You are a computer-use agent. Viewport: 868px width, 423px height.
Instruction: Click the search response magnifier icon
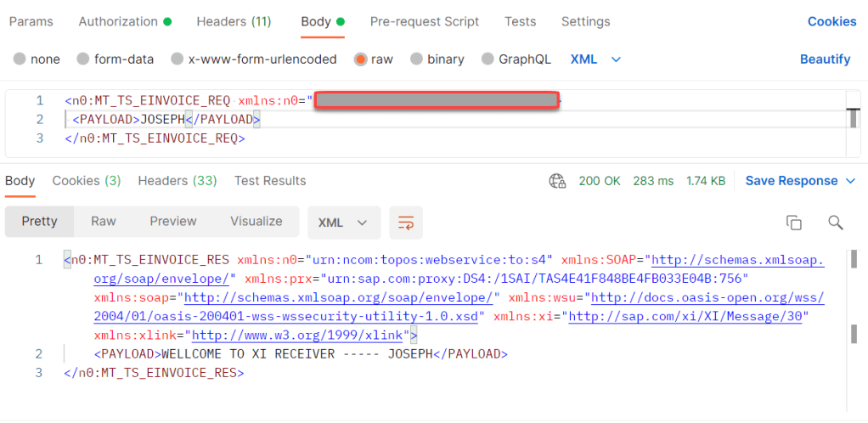835,223
